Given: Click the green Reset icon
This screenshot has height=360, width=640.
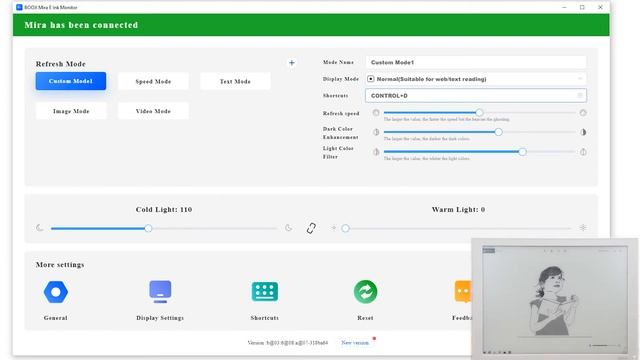Looking at the screenshot, I should (x=365, y=292).
